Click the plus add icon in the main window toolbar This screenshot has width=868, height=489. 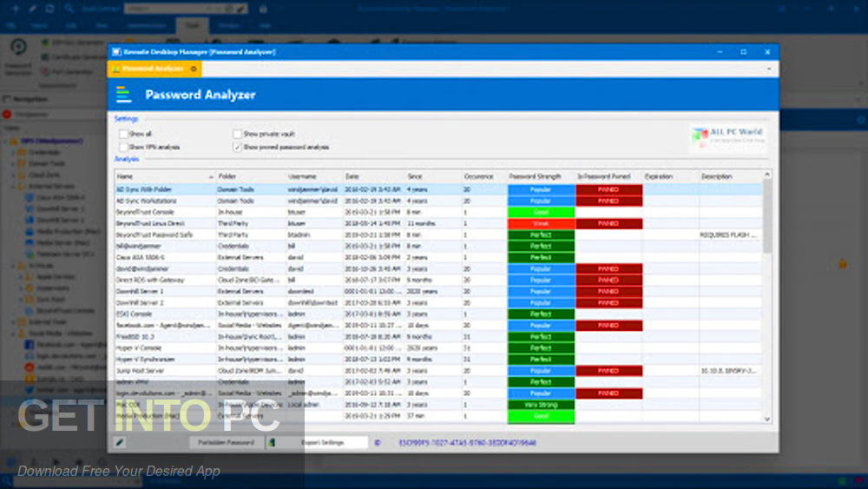(x=16, y=9)
